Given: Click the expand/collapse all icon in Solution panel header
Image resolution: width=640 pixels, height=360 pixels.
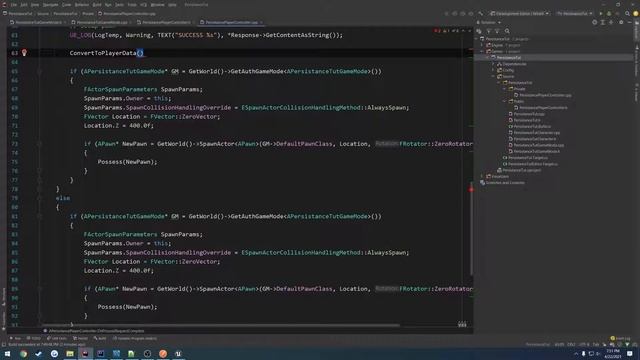Looking at the screenshot, I should coord(602,22).
